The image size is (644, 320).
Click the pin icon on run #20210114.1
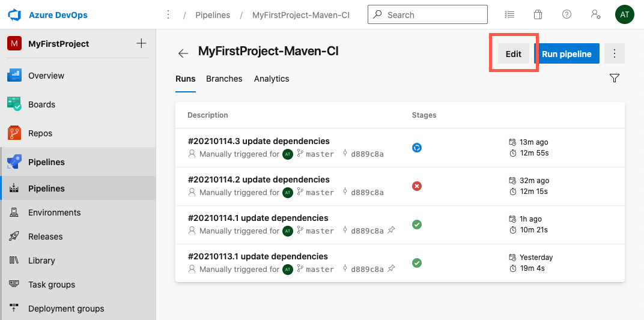(392, 231)
